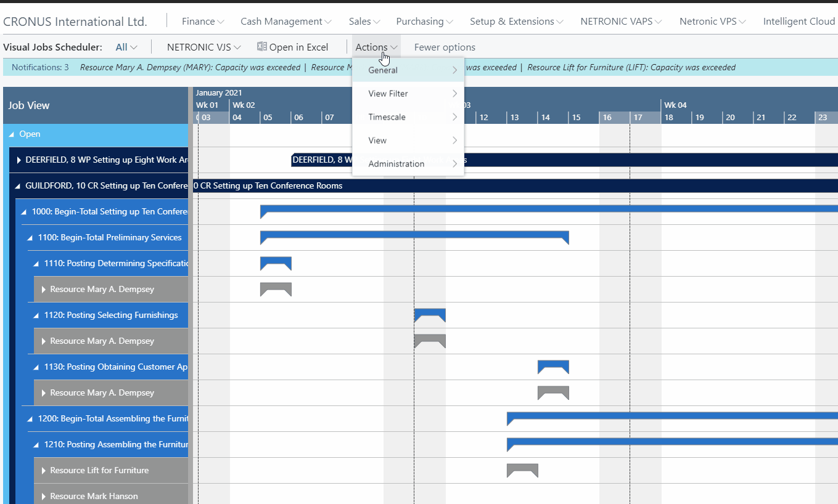This screenshot has height=504, width=838.
Task: Open the Timescale submenu arrow
Action: (x=455, y=116)
